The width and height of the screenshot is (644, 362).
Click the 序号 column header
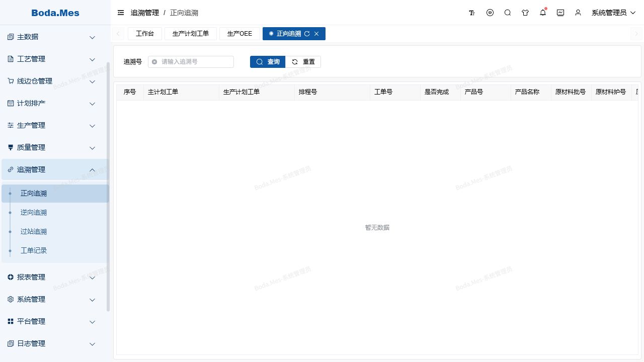130,92
